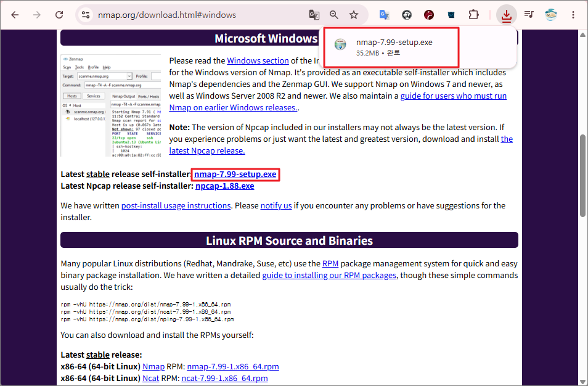Click the rpm -vhU nmap-7.99-1 command line

tap(145, 305)
